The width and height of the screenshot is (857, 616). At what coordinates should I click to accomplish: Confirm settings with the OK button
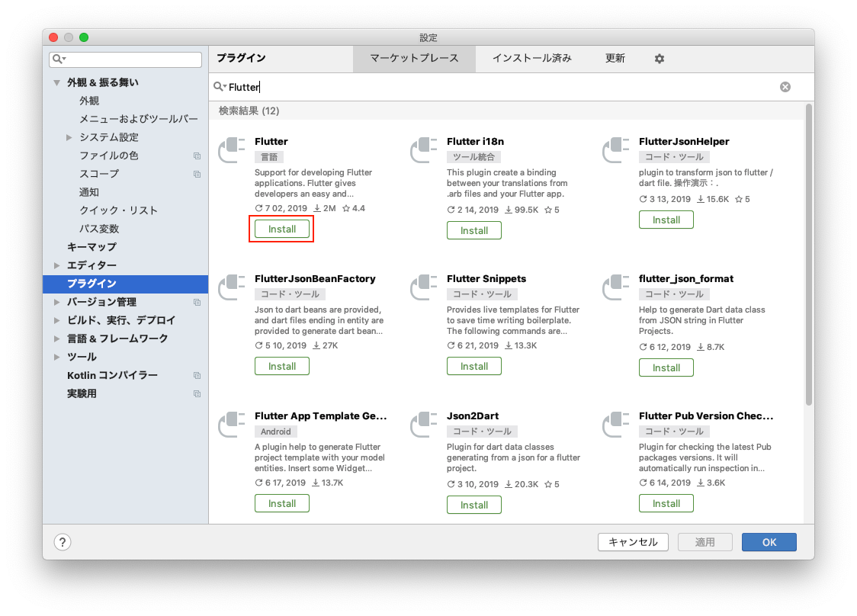coord(769,542)
